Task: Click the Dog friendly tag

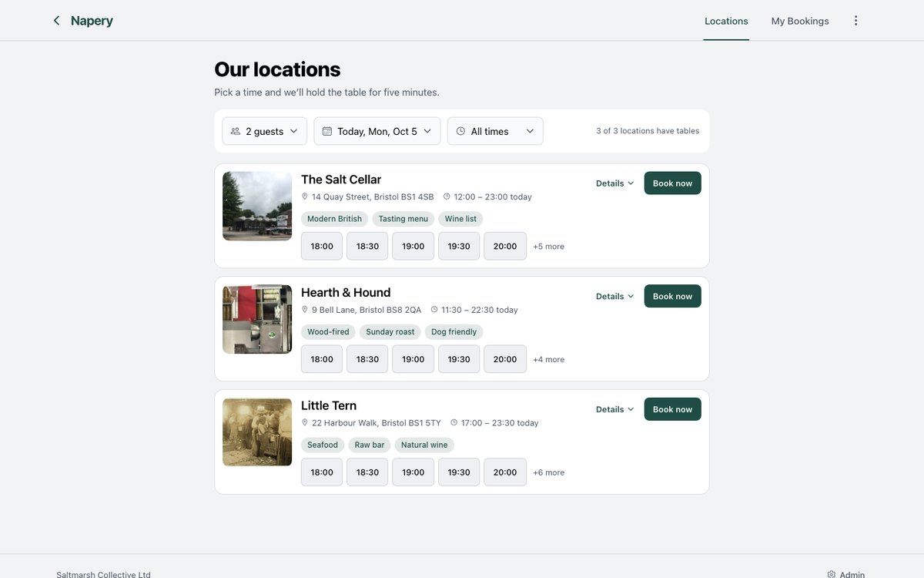Action: 454,332
